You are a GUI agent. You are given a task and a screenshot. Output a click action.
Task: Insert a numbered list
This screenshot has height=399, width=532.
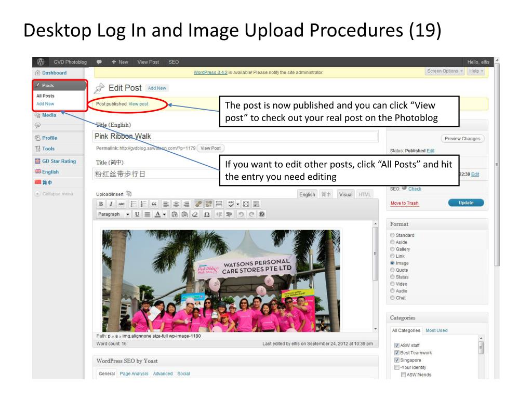144,204
